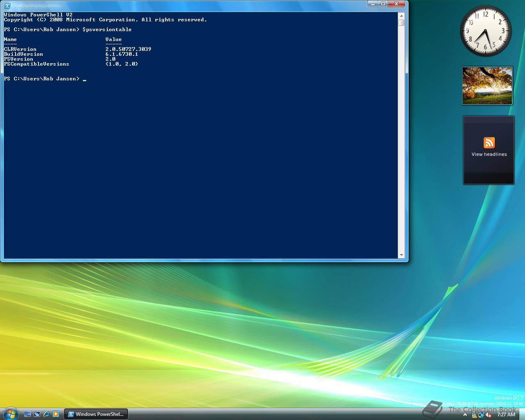Image resolution: width=525 pixels, height=420 pixels.
Task: Click the PowerShell scrollbar down arrow
Action: coord(401,255)
